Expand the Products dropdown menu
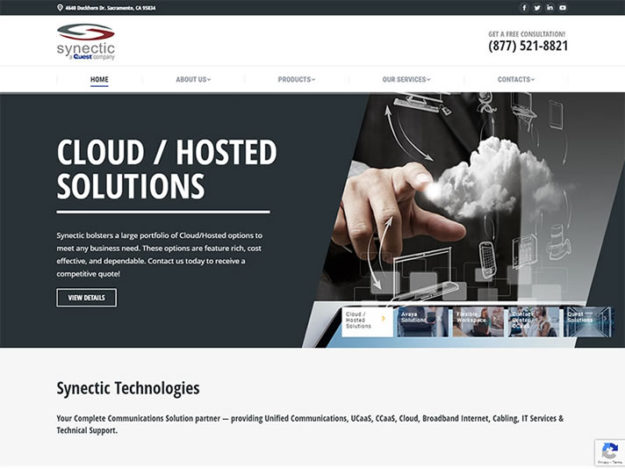Screen dimensions: 625x469 coord(296,79)
